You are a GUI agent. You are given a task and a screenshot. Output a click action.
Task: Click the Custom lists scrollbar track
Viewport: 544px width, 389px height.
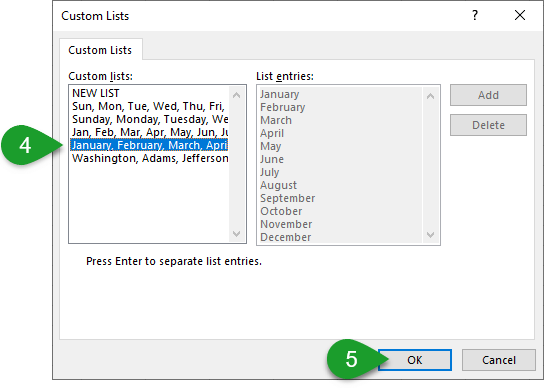pos(237,164)
